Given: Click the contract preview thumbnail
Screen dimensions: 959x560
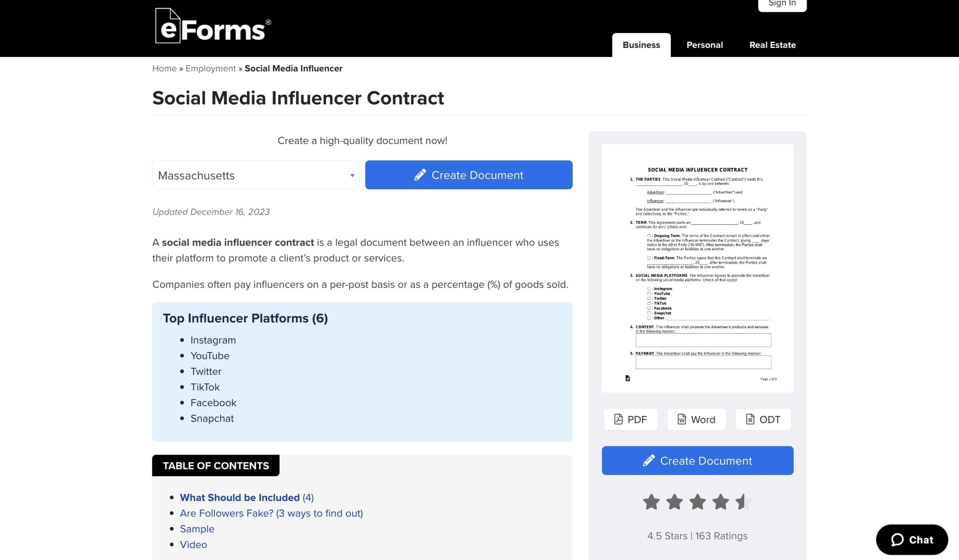Looking at the screenshot, I should [x=698, y=267].
